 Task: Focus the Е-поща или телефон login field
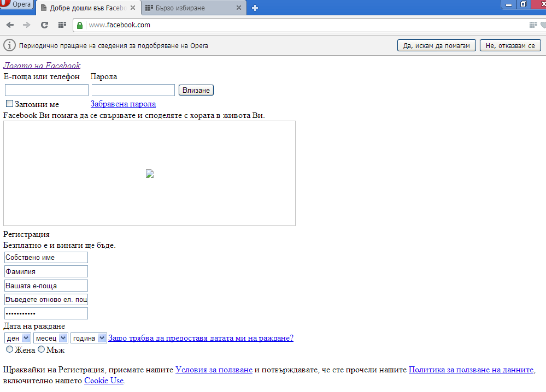tap(46, 90)
